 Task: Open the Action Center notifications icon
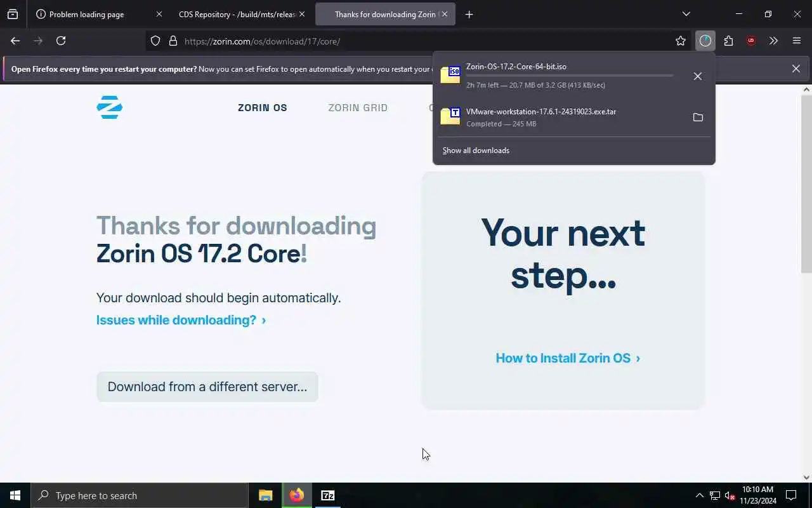(791, 495)
